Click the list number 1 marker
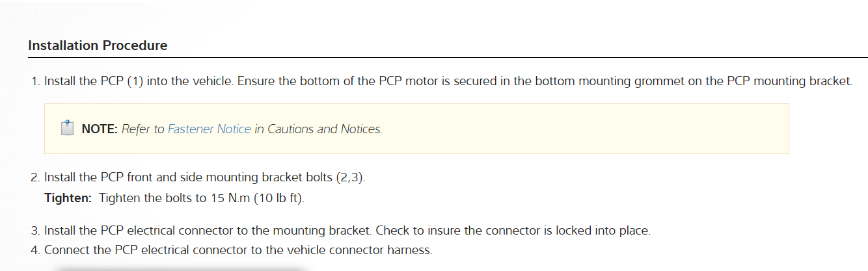This screenshot has height=271, width=868. [35, 82]
